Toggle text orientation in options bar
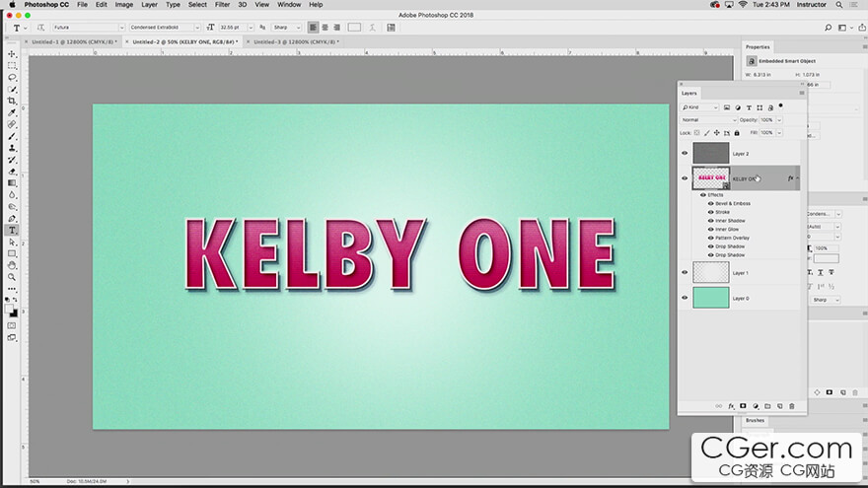The width and height of the screenshot is (868, 488). (41, 28)
